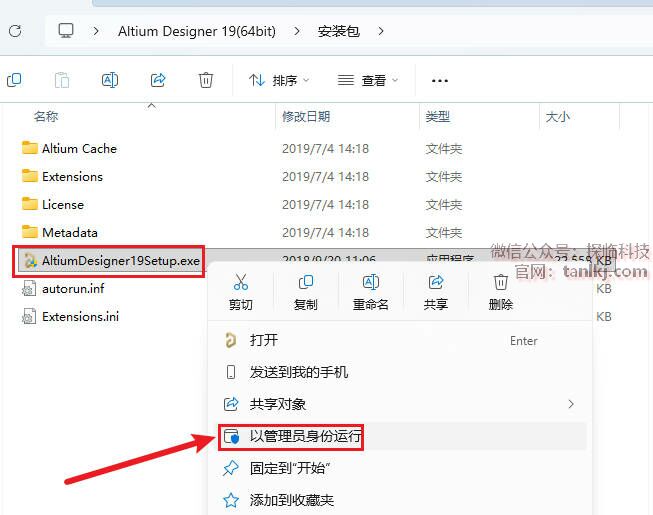Open Altium Designer 19(64bit) breadcrumb
This screenshot has height=515, width=653.
[197, 31]
